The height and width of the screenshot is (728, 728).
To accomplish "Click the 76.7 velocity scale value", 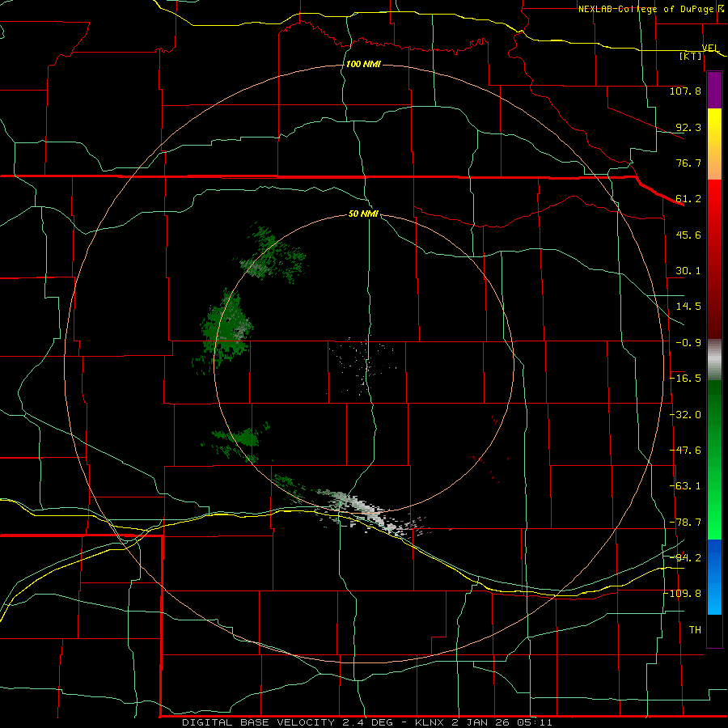I will pyautogui.click(x=688, y=163).
